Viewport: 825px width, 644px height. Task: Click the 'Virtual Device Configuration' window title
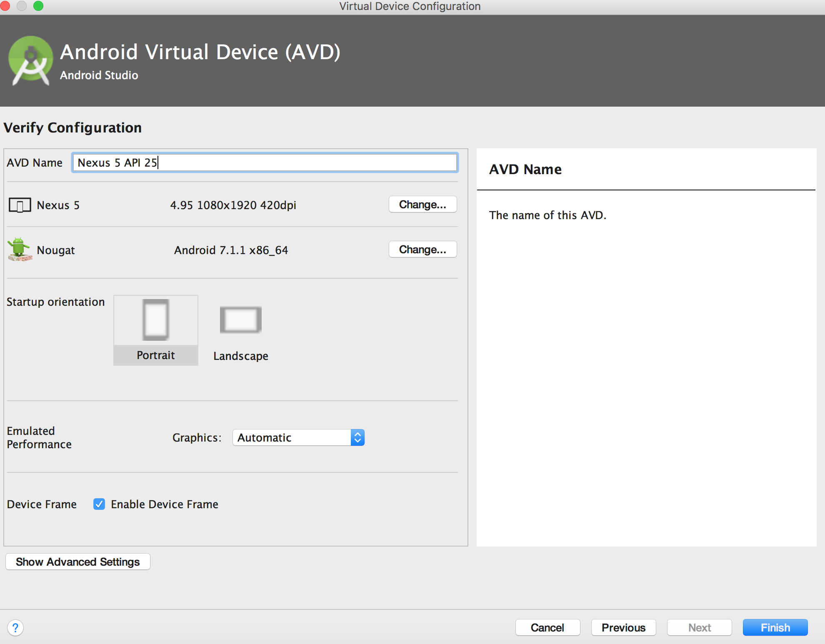click(410, 6)
